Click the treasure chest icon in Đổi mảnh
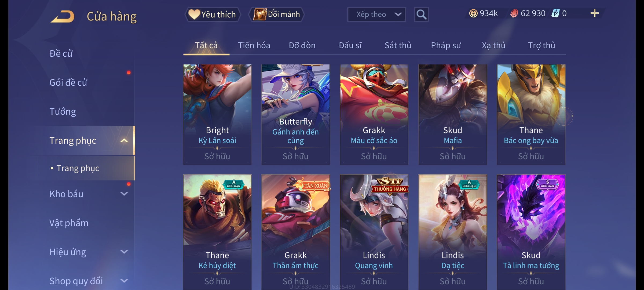644x290 pixels. click(x=260, y=14)
